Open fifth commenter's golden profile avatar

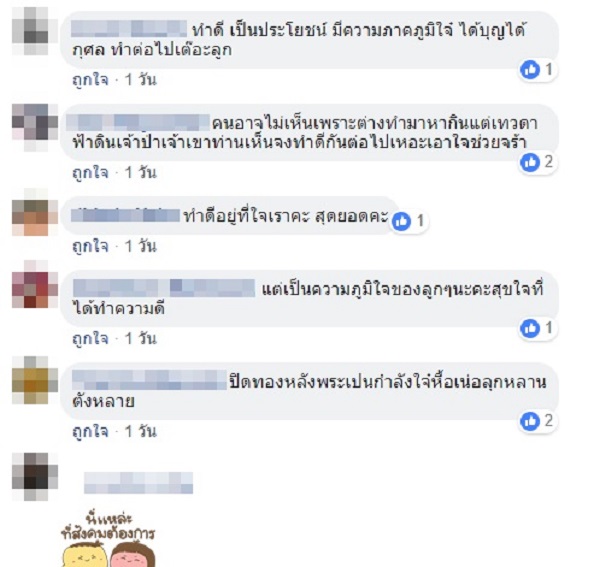35,380
